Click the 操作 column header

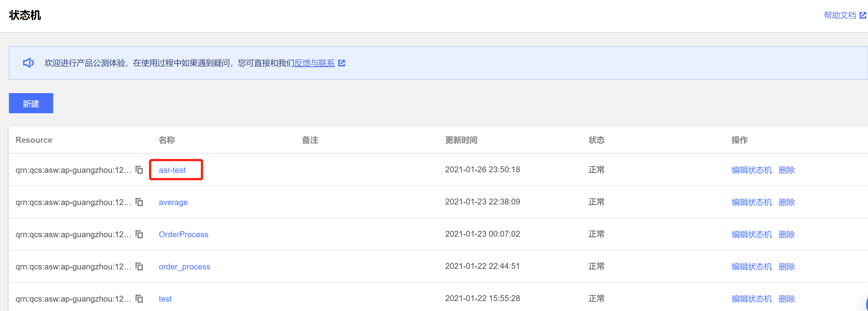(740, 140)
